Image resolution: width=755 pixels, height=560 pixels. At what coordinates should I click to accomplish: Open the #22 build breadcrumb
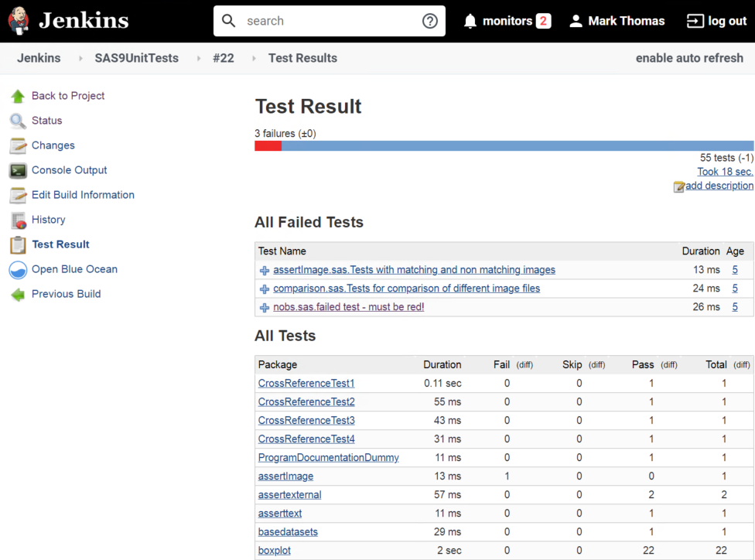(223, 58)
